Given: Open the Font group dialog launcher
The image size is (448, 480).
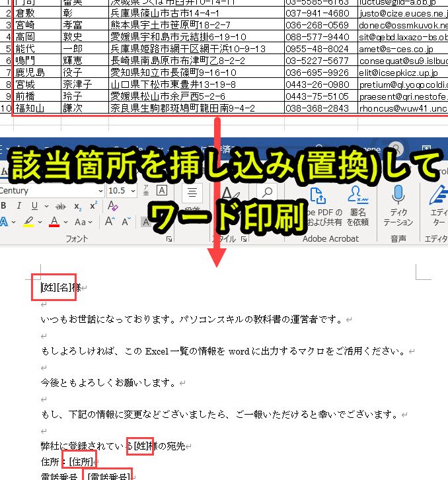Looking at the screenshot, I should click(x=169, y=239).
